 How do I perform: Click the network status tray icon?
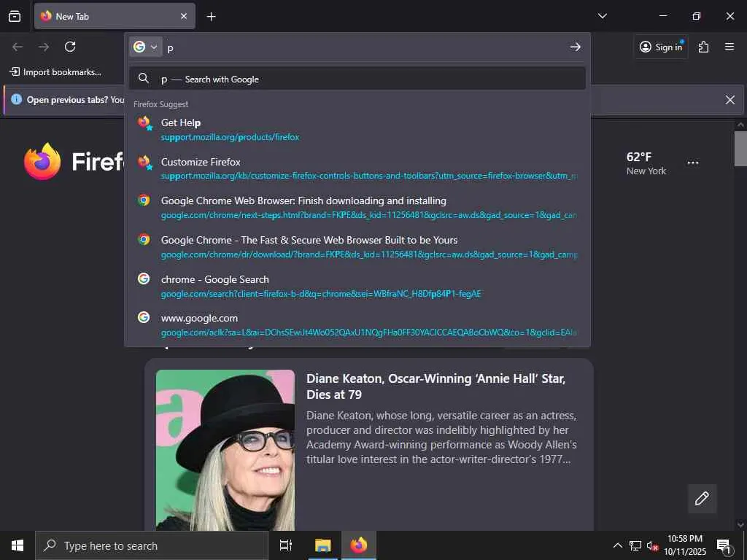[635, 545]
